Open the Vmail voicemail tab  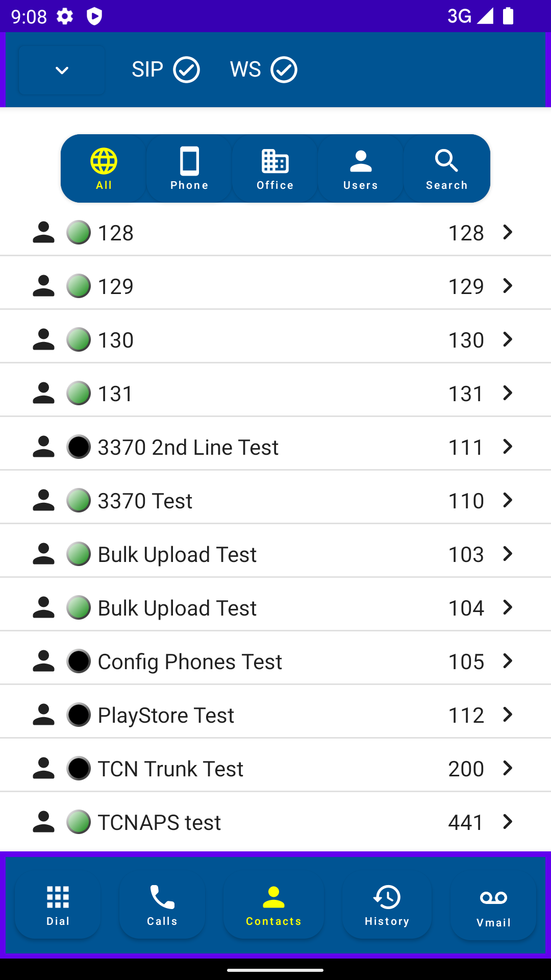tap(493, 906)
